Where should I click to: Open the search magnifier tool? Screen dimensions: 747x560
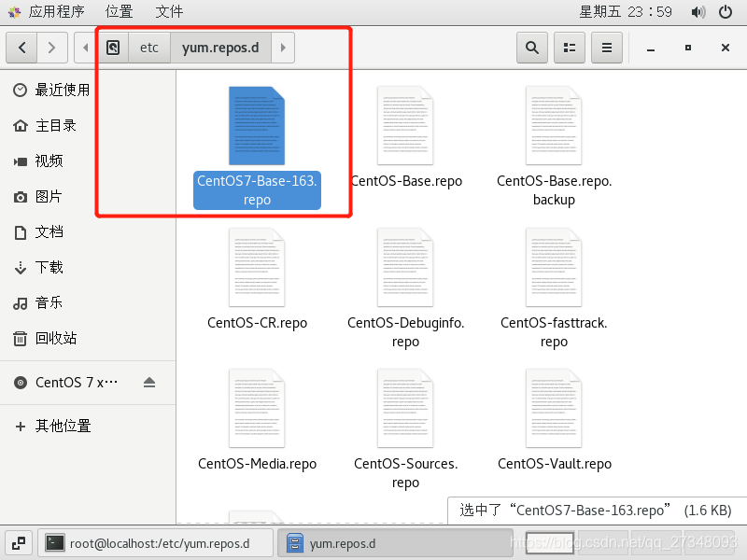click(x=532, y=48)
